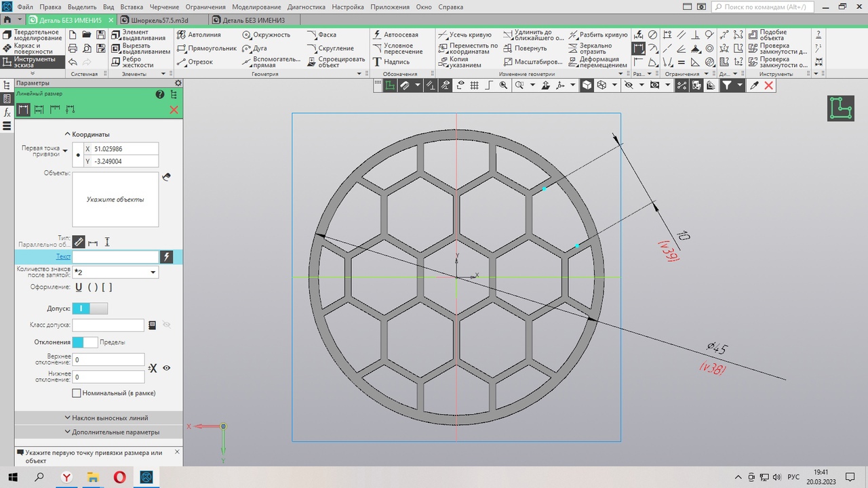
Task: Apply the Скругление fillet tool
Action: click(330, 48)
